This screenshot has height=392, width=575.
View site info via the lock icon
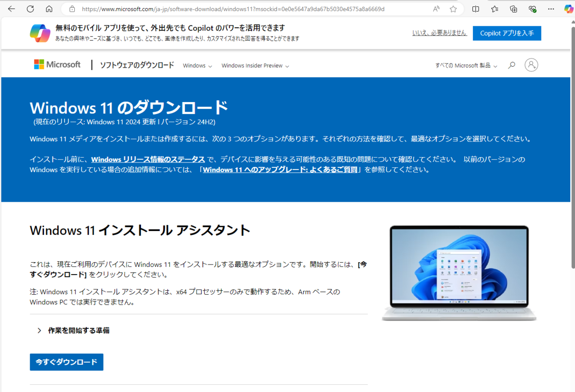coord(72,9)
